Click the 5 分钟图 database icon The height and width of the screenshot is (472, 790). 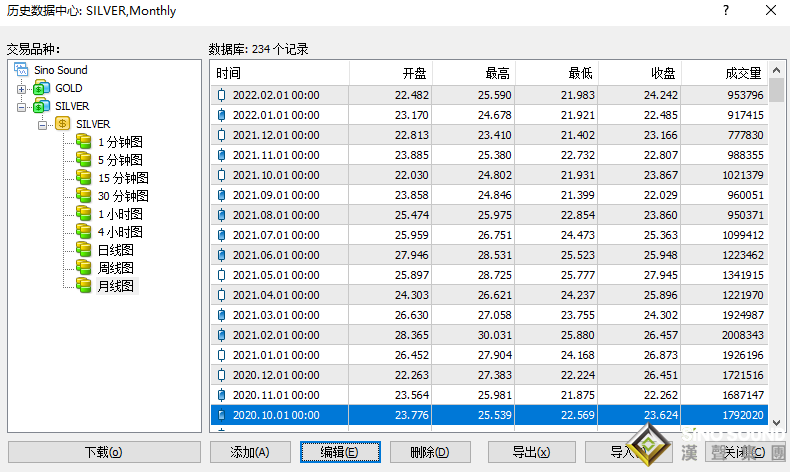[84, 160]
